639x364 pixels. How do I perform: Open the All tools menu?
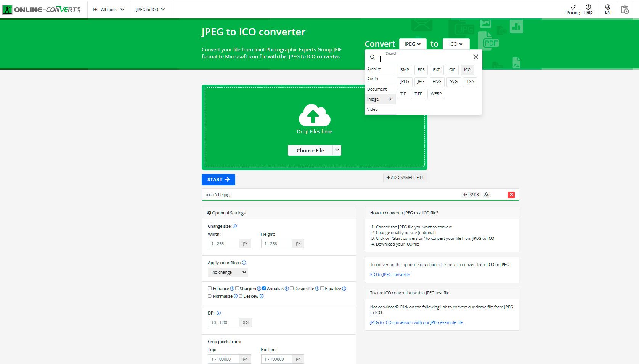[x=108, y=10]
